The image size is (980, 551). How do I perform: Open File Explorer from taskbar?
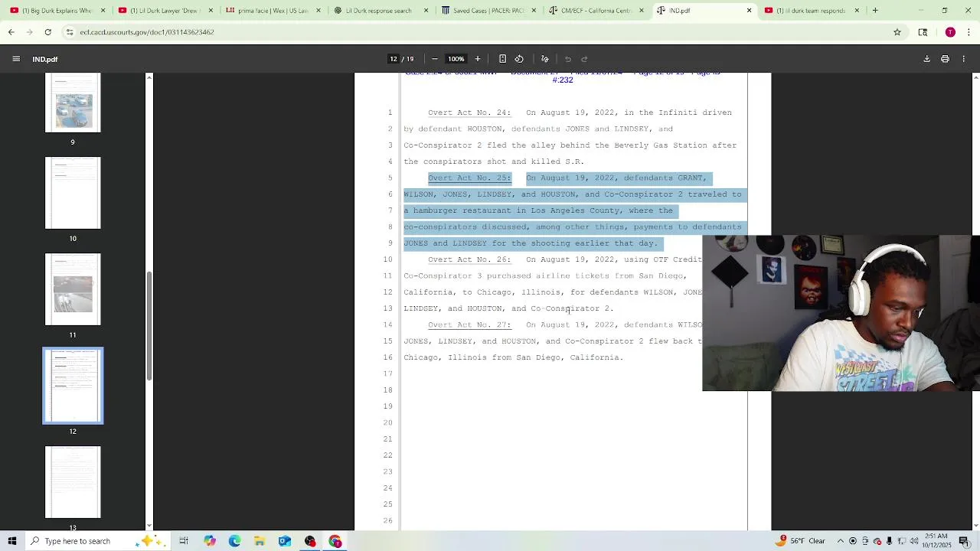tap(260, 541)
